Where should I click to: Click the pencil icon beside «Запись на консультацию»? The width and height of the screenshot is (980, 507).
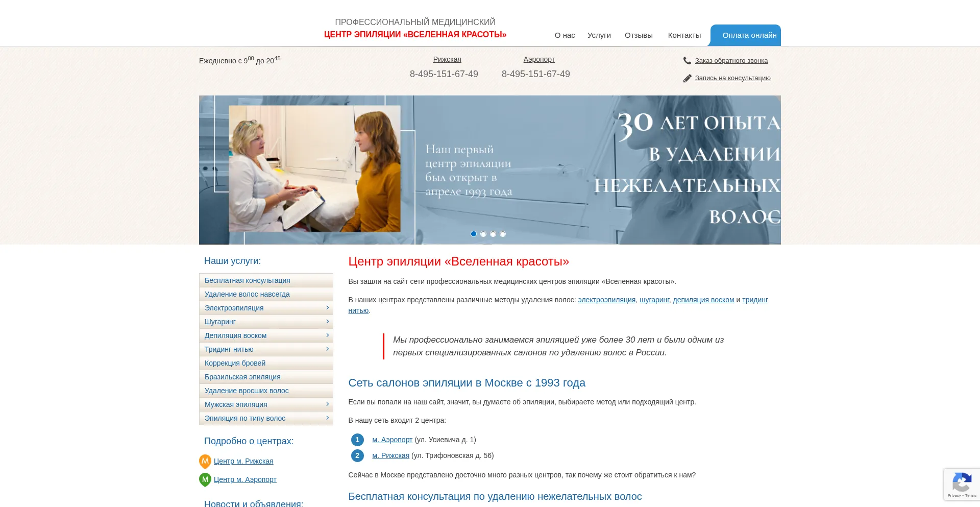pyautogui.click(x=687, y=78)
